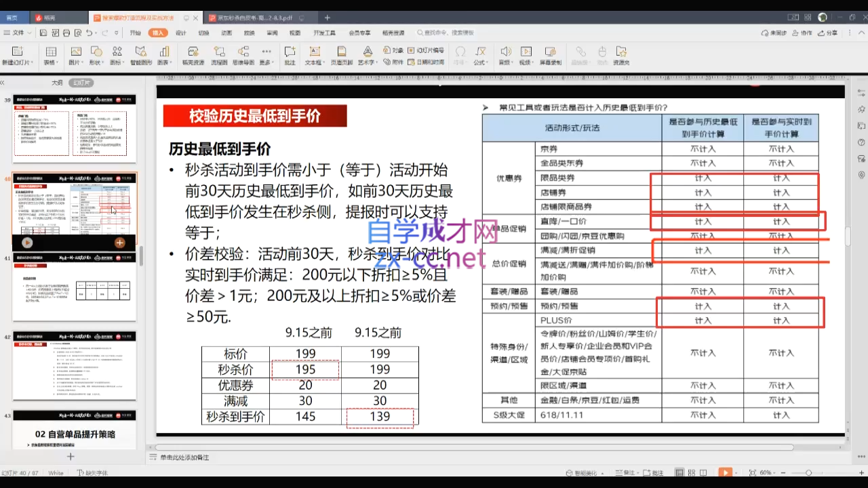Click the 未同步 sync button
Viewport: 868px width, 488px height.
pos(774,33)
